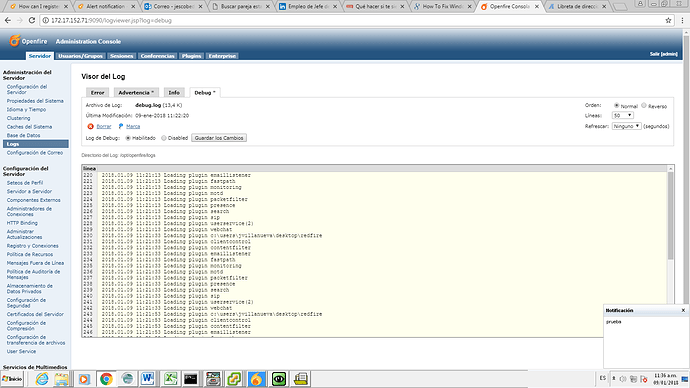Open Servidor a Servidor sidebar link
The image size is (690, 388).
tap(29, 191)
